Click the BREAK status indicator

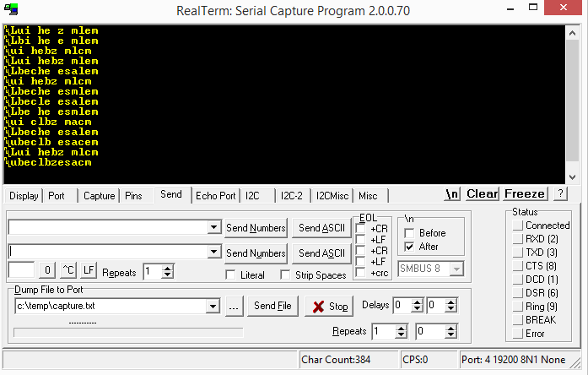tap(518, 320)
